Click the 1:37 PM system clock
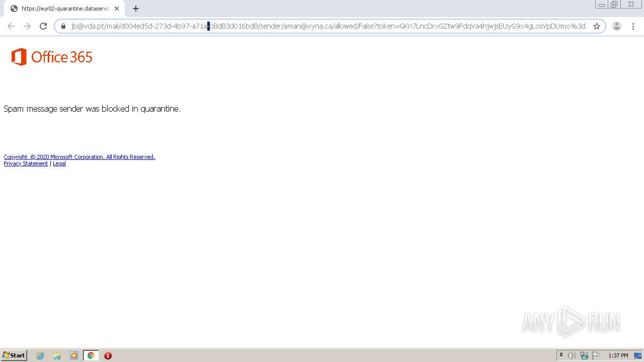The image size is (644, 362). (x=618, y=355)
